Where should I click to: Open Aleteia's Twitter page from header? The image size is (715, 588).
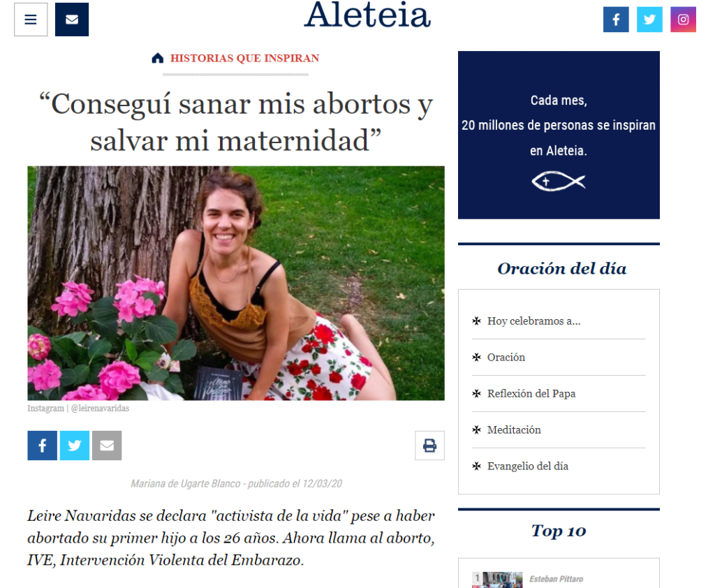(649, 20)
